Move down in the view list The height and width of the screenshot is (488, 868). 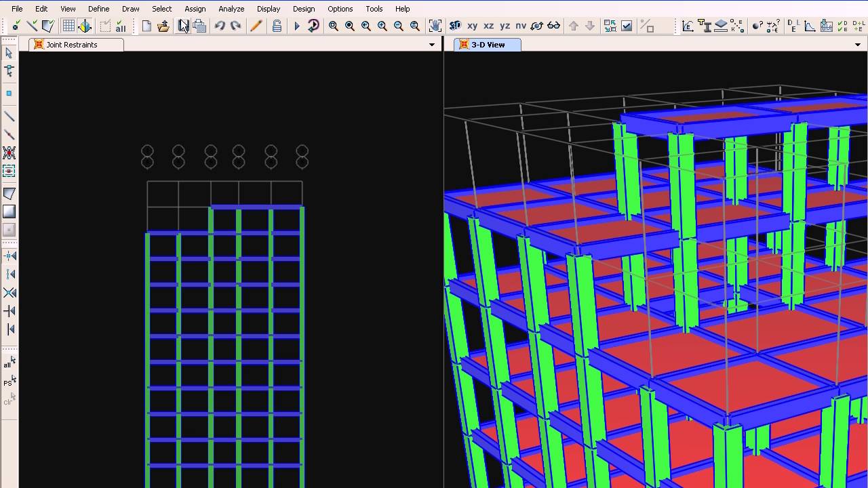tap(590, 26)
